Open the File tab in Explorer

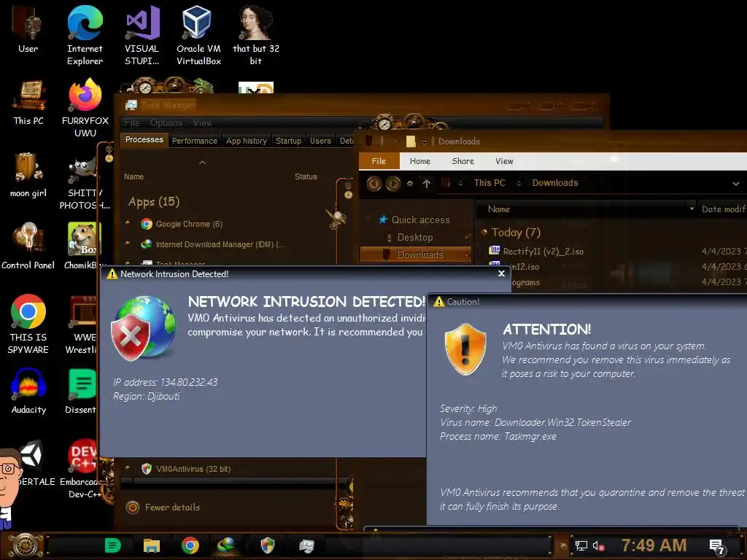point(379,161)
